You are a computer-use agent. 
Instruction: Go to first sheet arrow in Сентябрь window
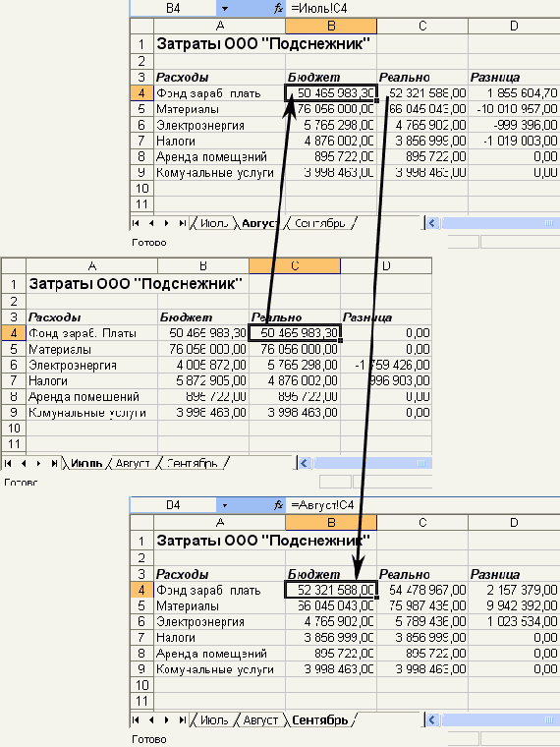coord(137,719)
